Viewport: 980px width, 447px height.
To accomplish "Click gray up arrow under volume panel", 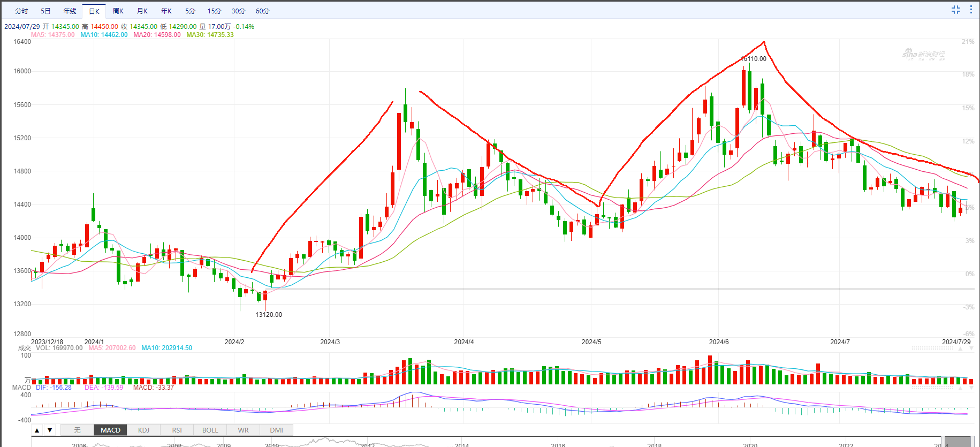I will tap(960, 388).
